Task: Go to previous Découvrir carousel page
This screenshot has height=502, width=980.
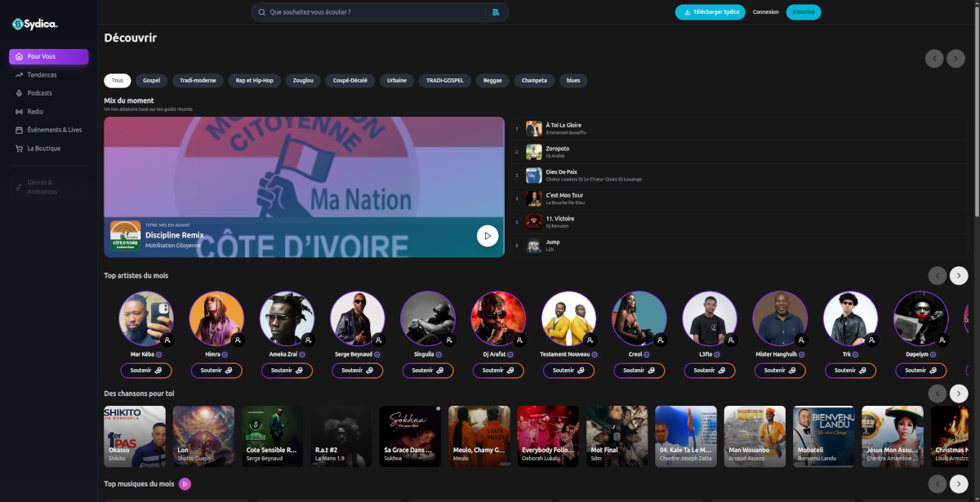Action: (934, 58)
